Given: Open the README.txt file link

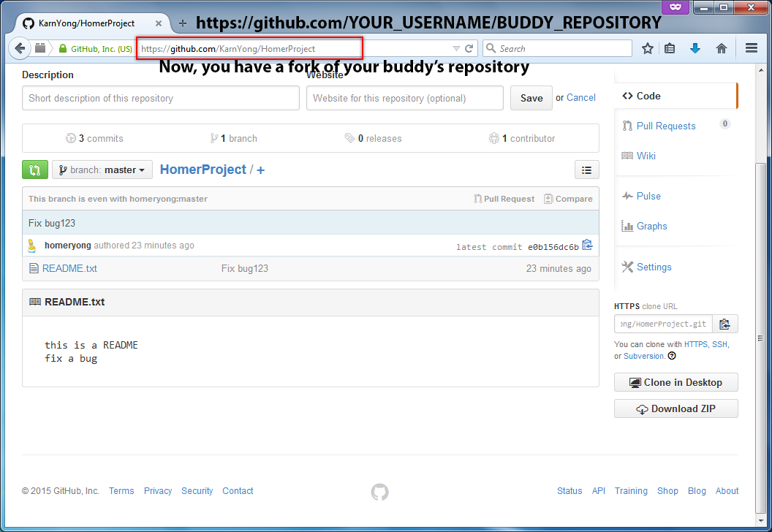Looking at the screenshot, I should point(69,268).
